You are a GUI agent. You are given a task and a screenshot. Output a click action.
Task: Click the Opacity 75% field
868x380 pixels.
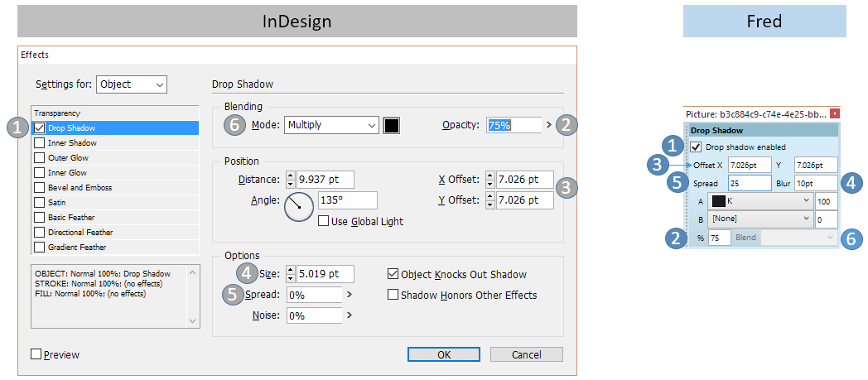(514, 125)
